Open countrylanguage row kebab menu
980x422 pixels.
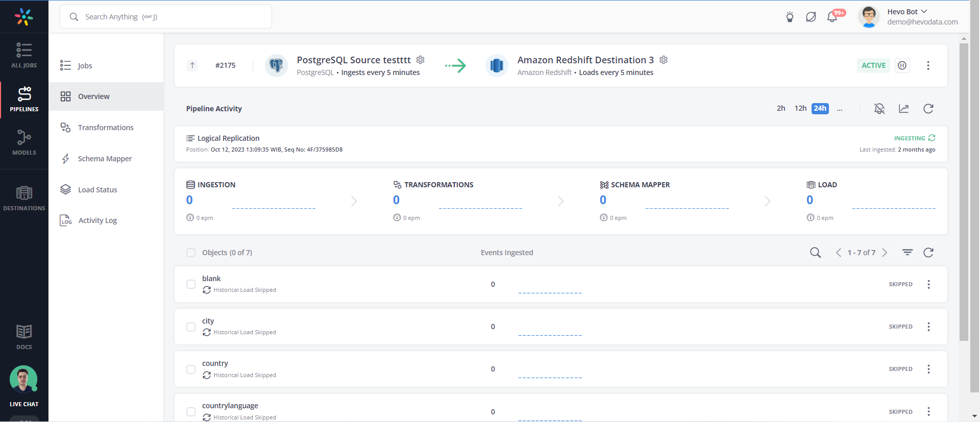tap(928, 411)
